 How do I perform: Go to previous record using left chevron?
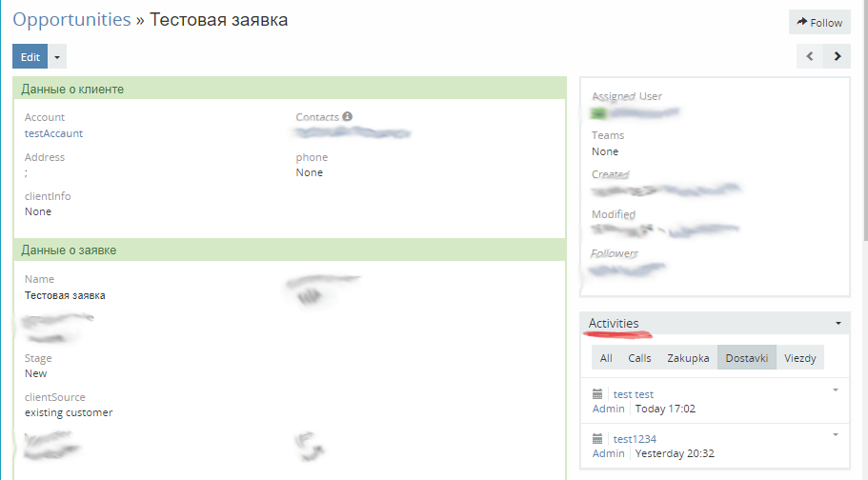810,56
